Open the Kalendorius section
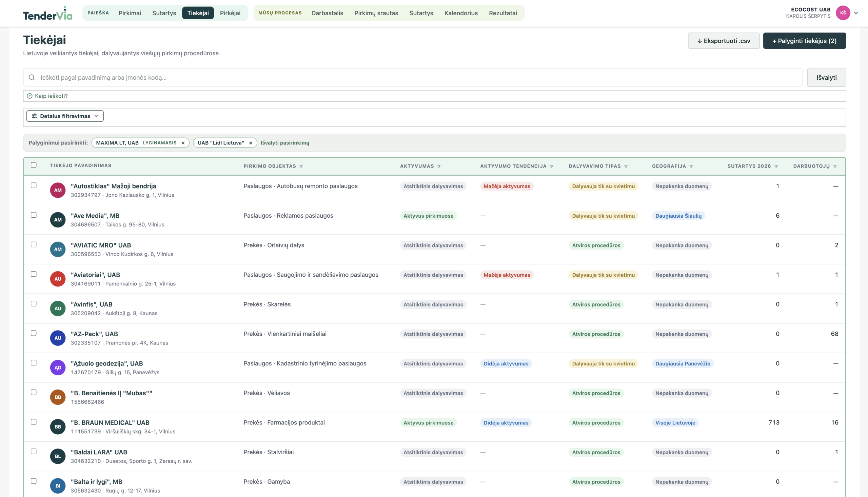Screen dimensions: 868x497 click(x=461, y=13)
